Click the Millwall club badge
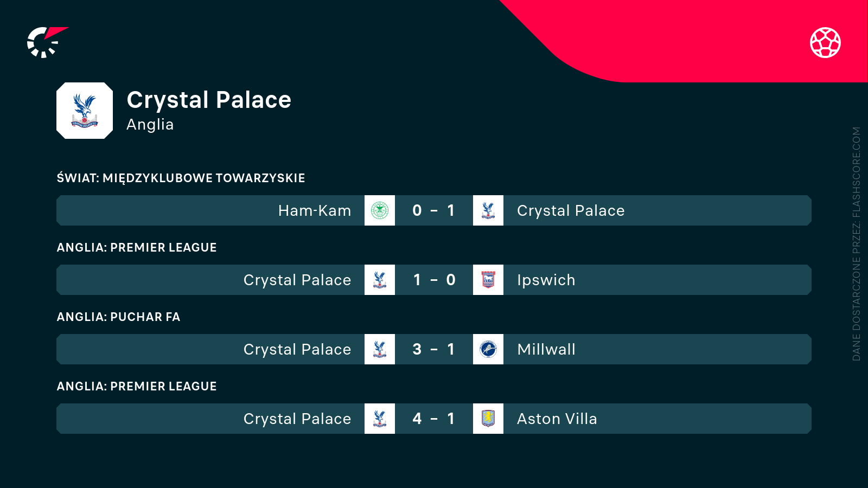This screenshot has height=488, width=868. 488,349
